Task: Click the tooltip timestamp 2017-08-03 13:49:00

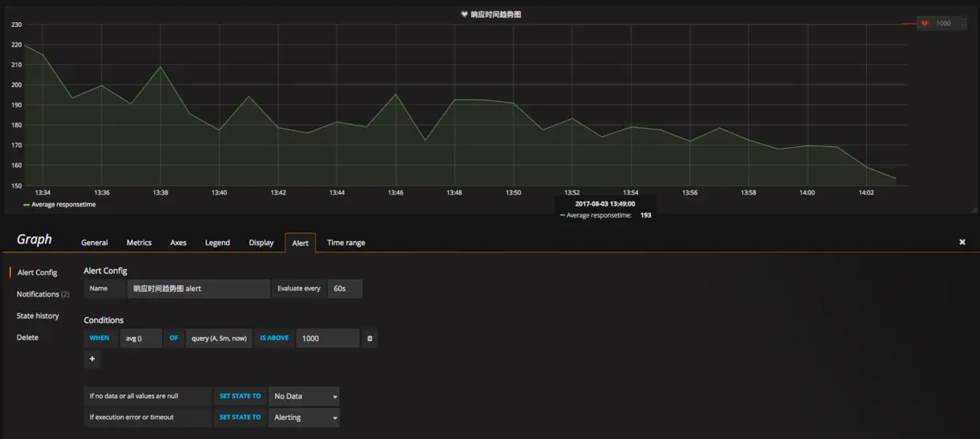Action: point(605,204)
